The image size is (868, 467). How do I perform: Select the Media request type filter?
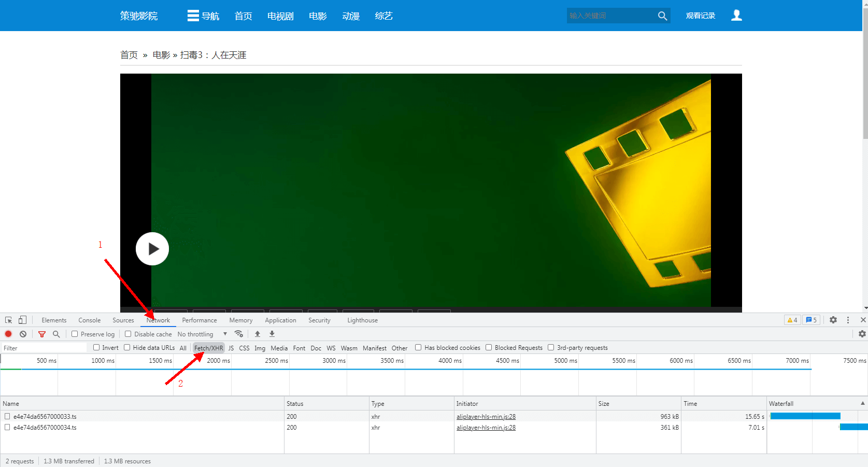[x=279, y=348]
